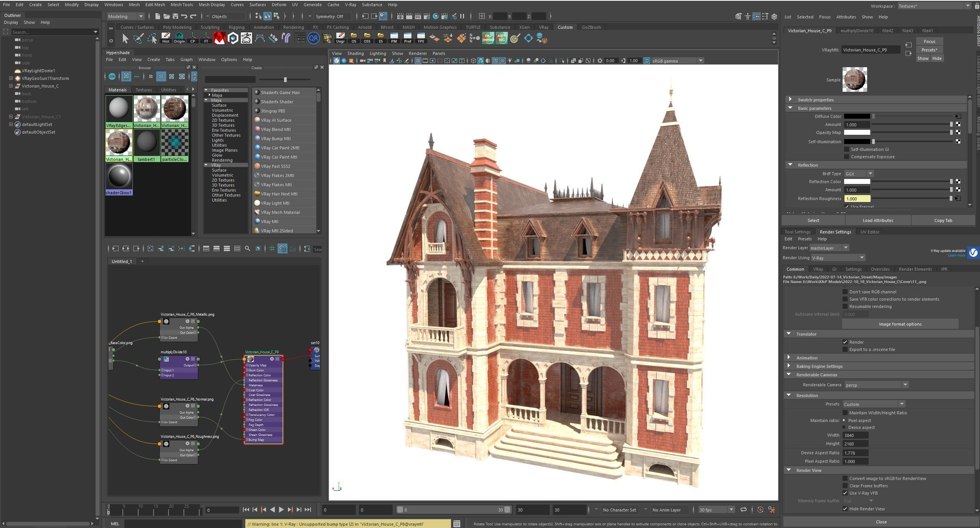Open the Brdf Type GGX dropdown

pos(858,174)
